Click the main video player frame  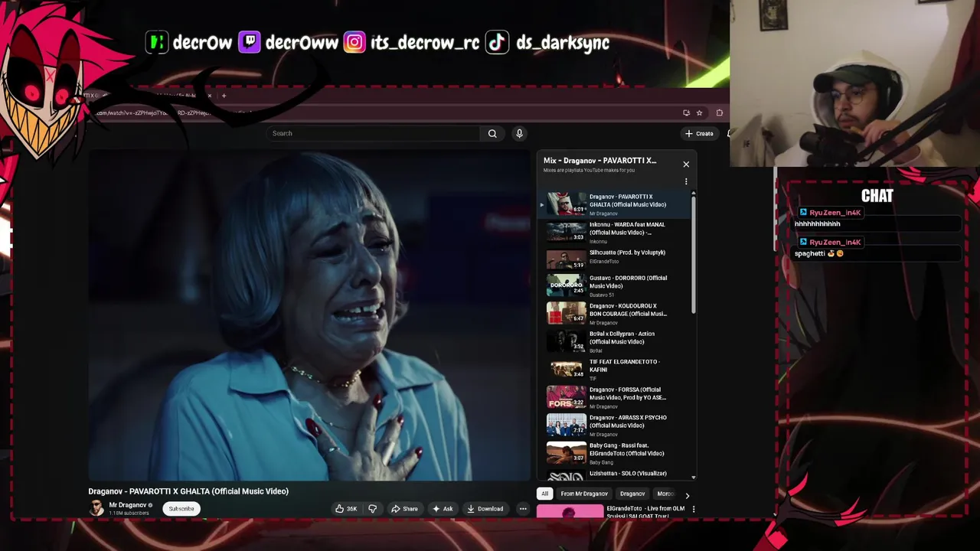(309, 316)
